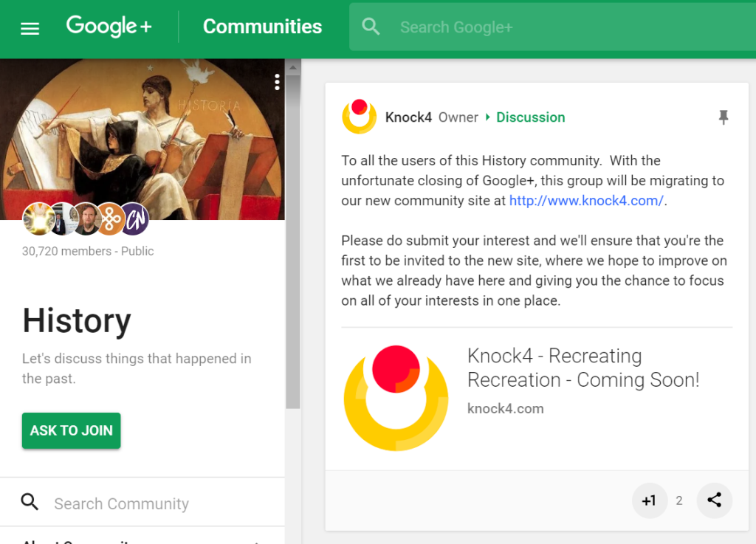The image size is (756, 544).
Task: Click the History community title
Action: click(x=77, y=321)
